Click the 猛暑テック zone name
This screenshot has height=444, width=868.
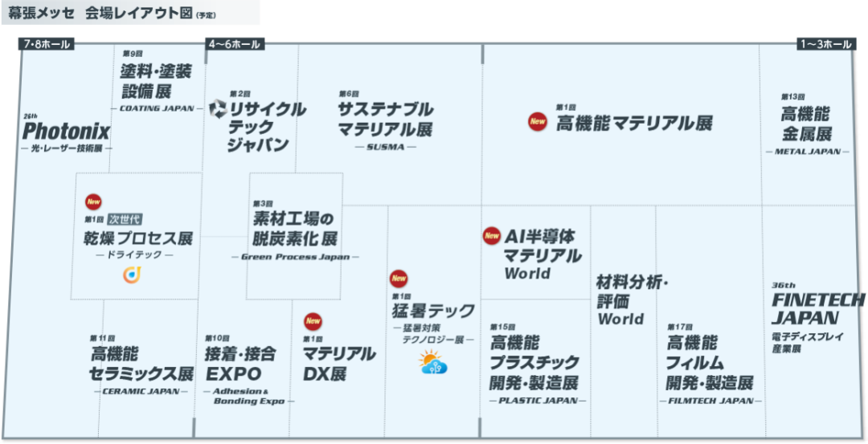[433, 311]
